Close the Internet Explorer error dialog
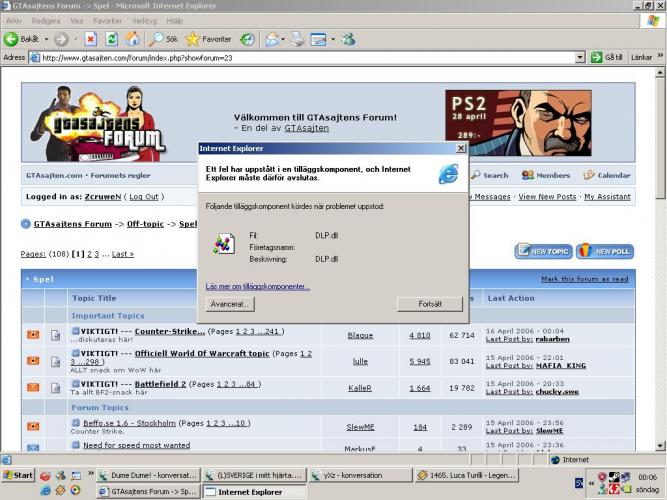 coord(460,148)
